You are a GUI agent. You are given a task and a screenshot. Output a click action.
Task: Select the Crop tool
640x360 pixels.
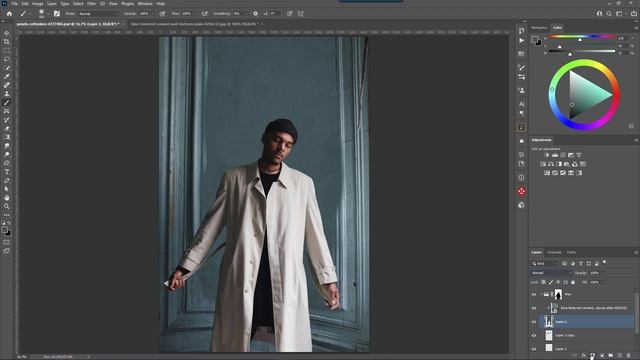[7, 42]
